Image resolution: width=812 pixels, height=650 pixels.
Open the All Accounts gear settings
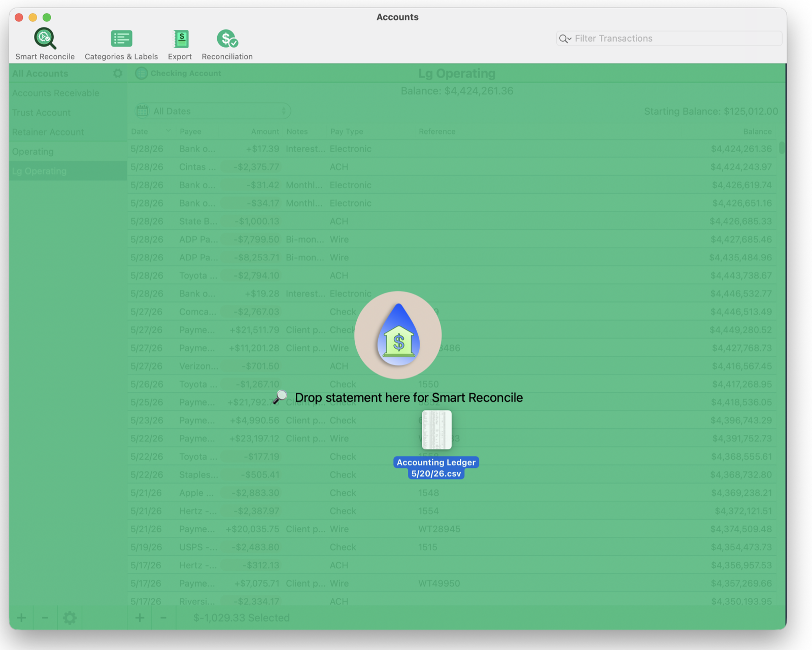click(118, 74)
